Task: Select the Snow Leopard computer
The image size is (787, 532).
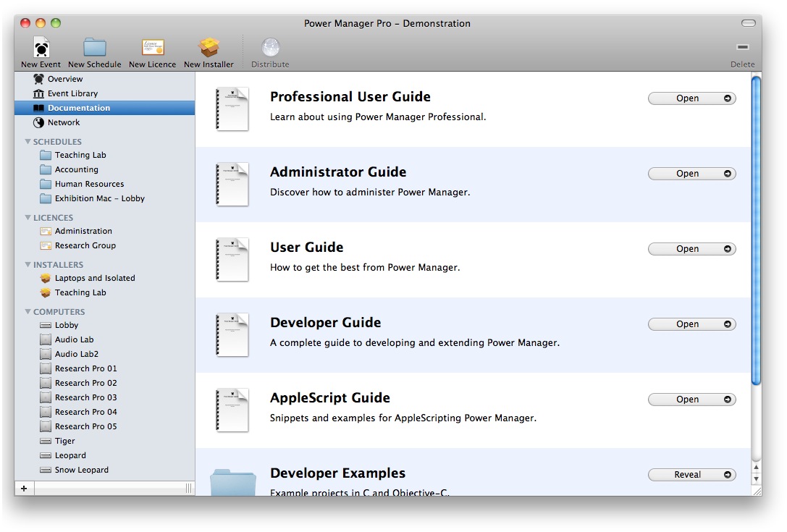Action: [104, 470]
